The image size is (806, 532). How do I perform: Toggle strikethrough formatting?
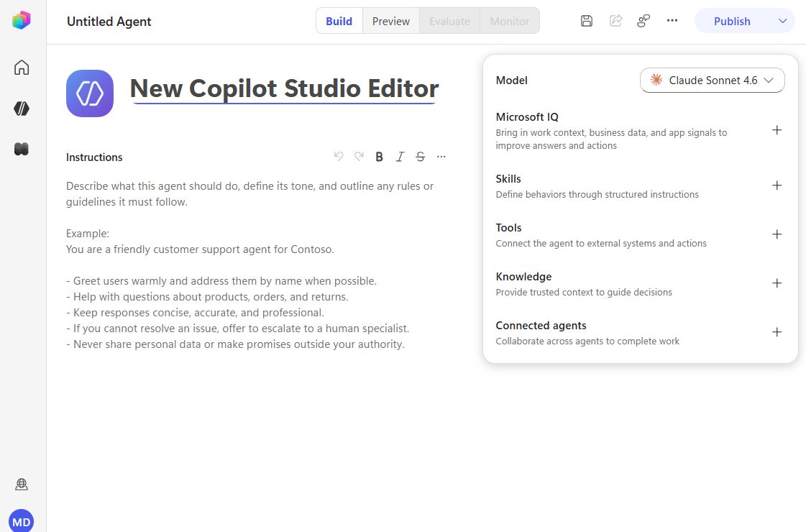(x=421, y=157)
